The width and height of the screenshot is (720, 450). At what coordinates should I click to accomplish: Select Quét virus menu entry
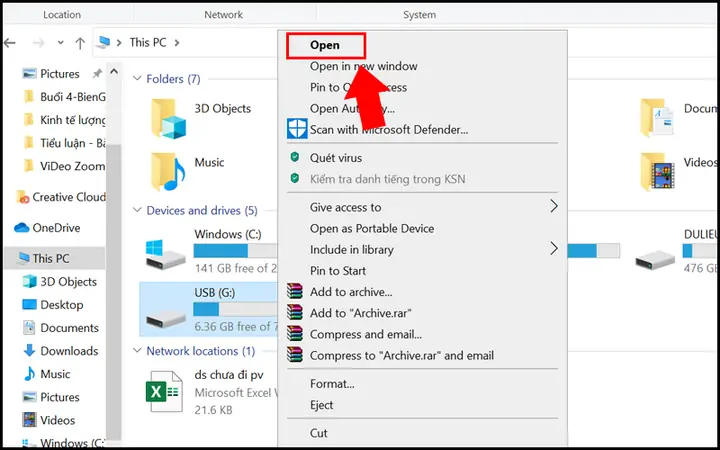coord(336,158)
